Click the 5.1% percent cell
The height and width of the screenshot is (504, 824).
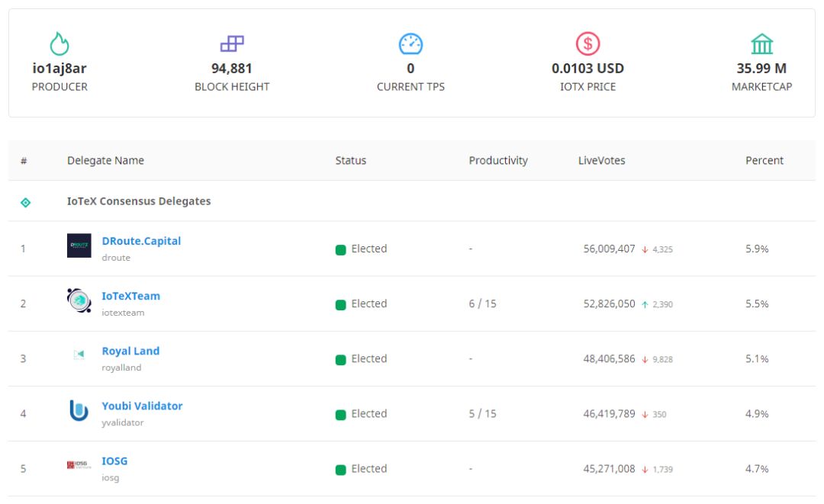pos(757,359)
